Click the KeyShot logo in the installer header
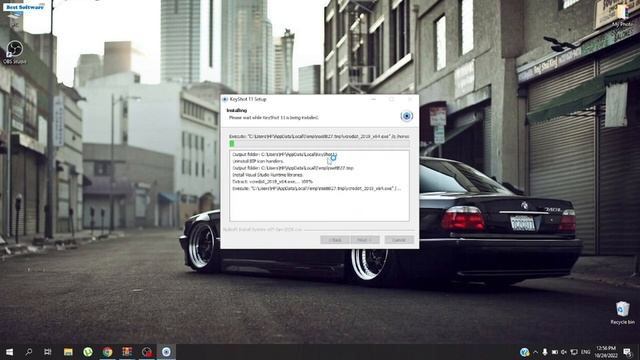Screen dimensions: 640x360 (x=406, y=116)
